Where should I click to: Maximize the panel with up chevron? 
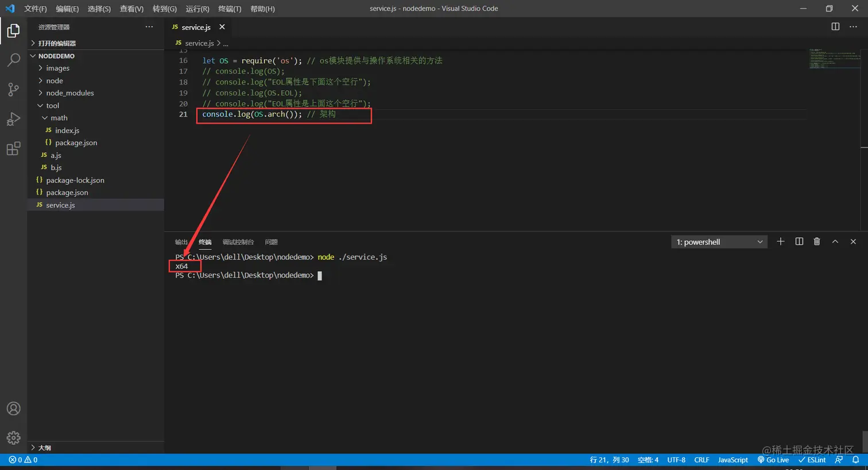coord(835,242)
